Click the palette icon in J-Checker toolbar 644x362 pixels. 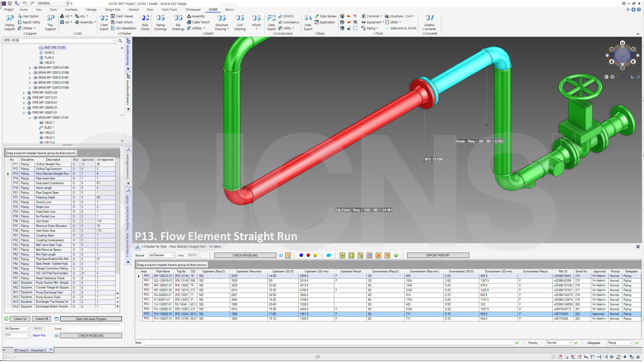pyautogui.click(x=387, y=255)
